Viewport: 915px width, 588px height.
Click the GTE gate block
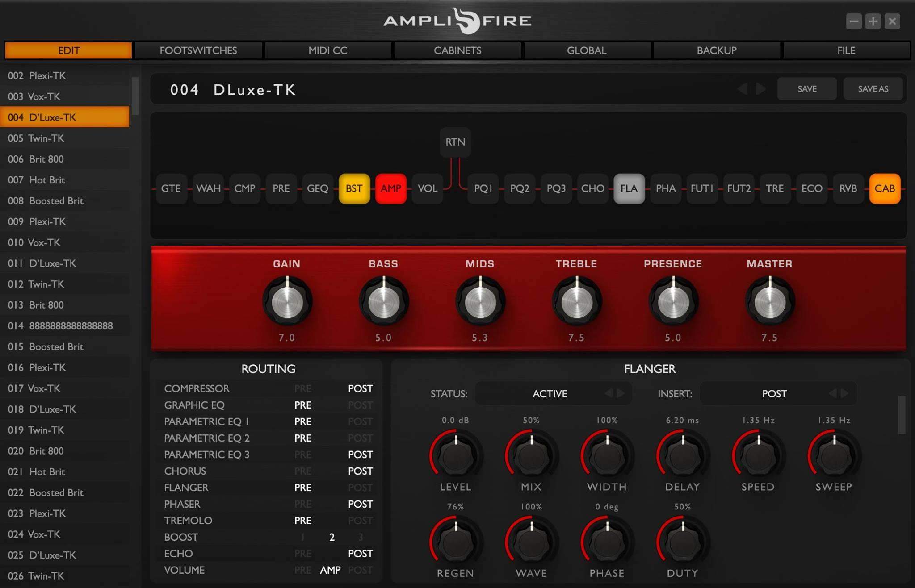tap(171, 188)
